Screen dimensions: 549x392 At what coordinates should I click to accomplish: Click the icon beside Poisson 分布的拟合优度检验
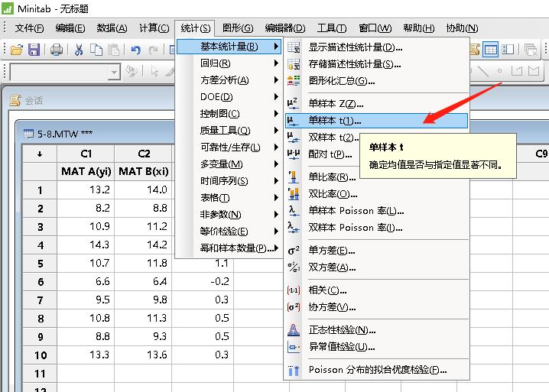[x=294, y=370]
